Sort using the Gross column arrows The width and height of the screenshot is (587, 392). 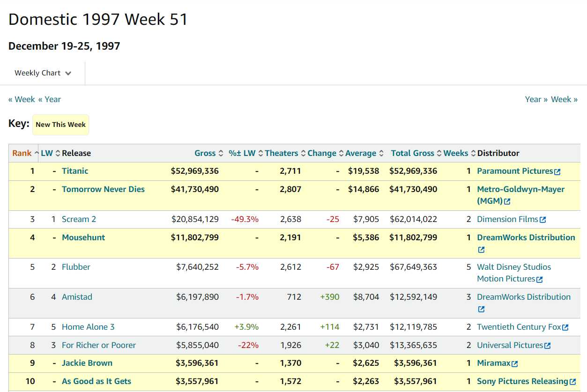pos(221,153)
